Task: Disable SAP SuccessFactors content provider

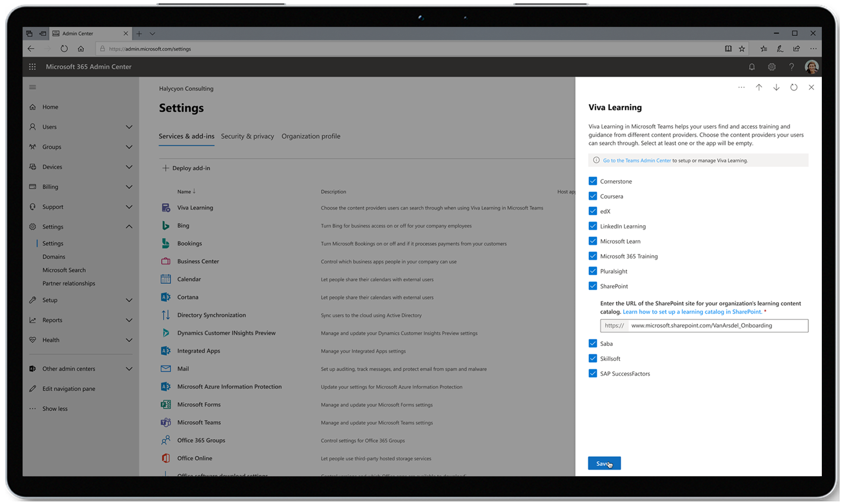Action: point(593,373)
